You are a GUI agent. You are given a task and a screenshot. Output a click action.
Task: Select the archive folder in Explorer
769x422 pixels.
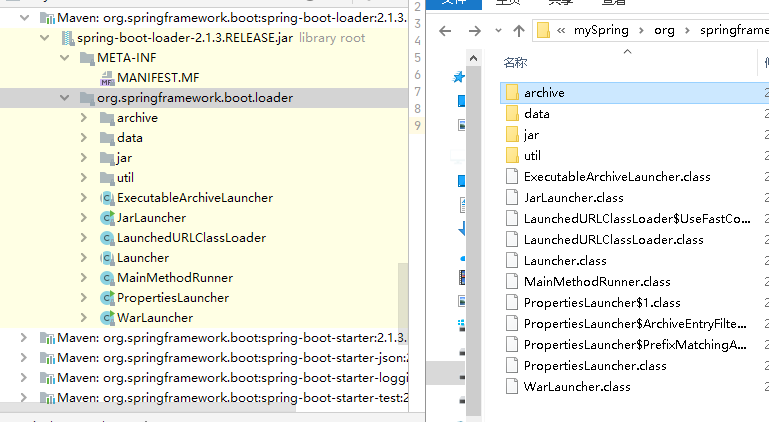click(x=634, y=93)
